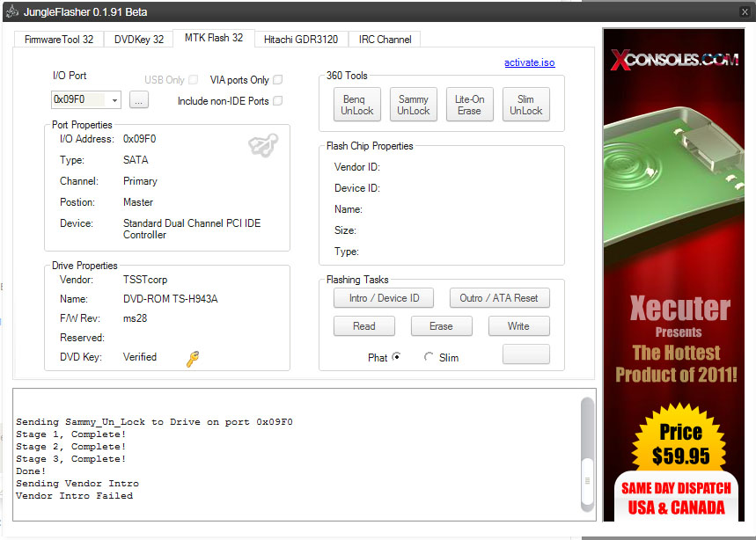Image resolution: width=756 pixels, height=540 pixels.
Task: Click the Erase flash button
Action: click(x=441, y=326)
